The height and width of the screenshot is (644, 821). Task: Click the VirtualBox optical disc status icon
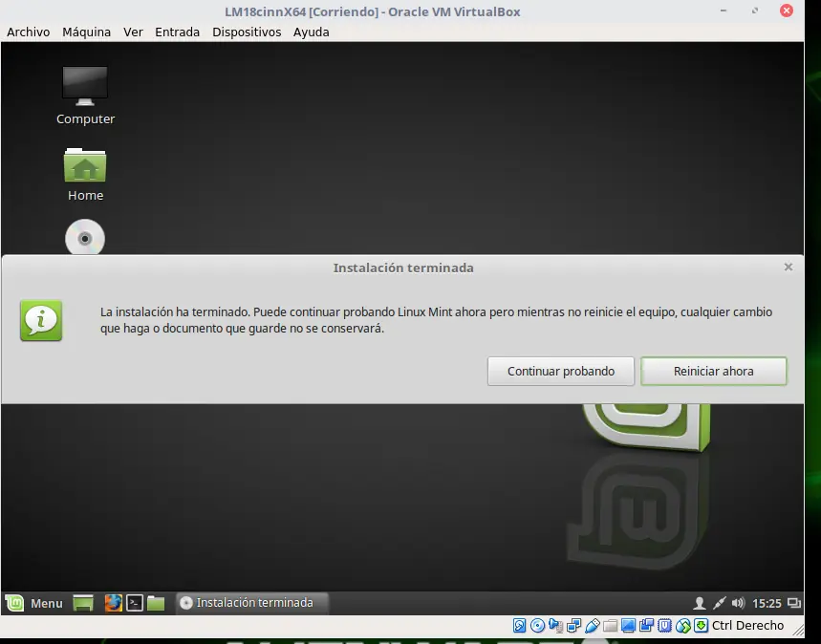[537, 626]
